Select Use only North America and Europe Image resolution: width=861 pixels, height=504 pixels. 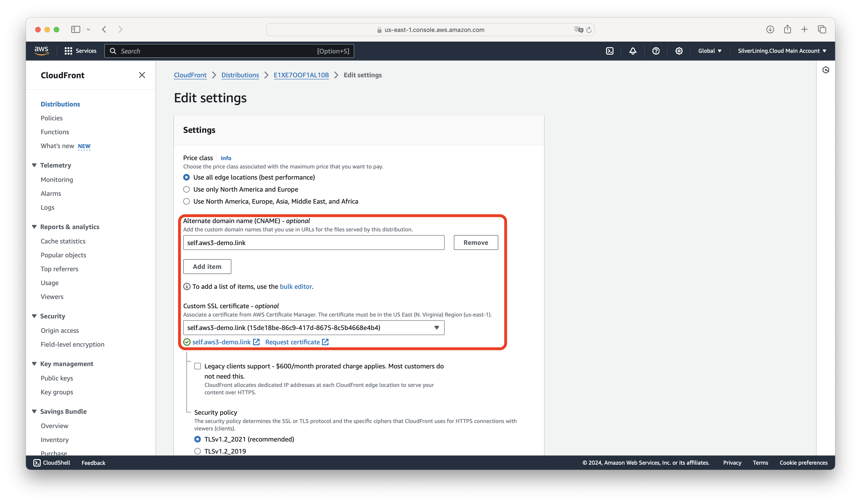[x=186, y=189]
